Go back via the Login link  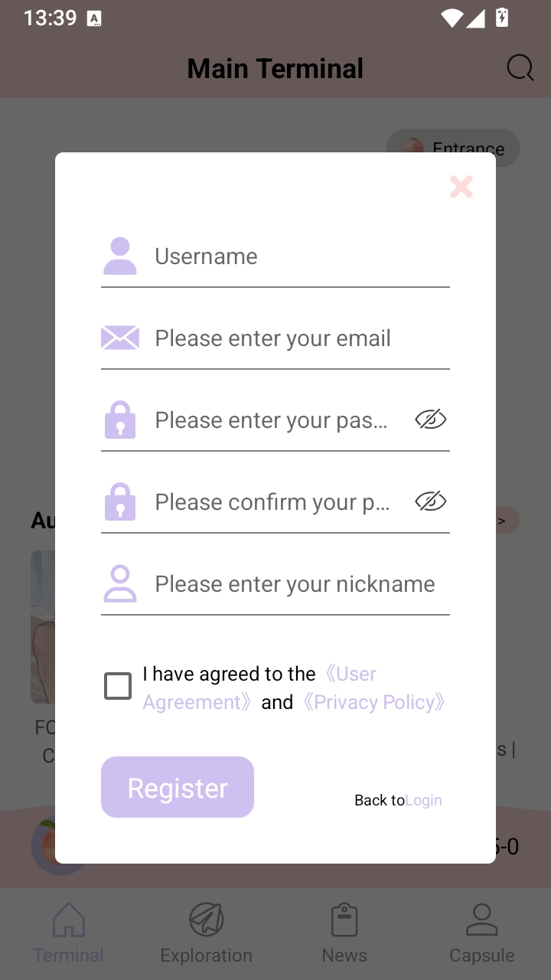[423, 800]
